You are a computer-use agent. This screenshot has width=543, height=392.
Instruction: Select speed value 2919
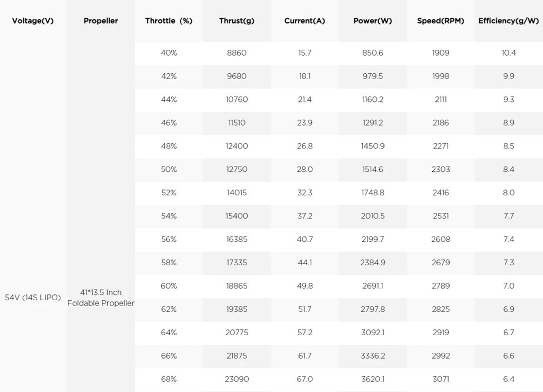441,333
